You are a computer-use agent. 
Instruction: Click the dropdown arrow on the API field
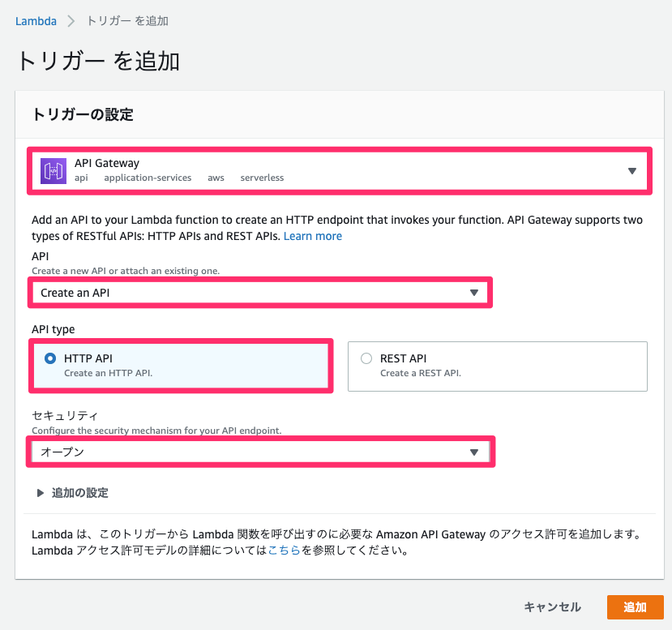click(475, 293)
